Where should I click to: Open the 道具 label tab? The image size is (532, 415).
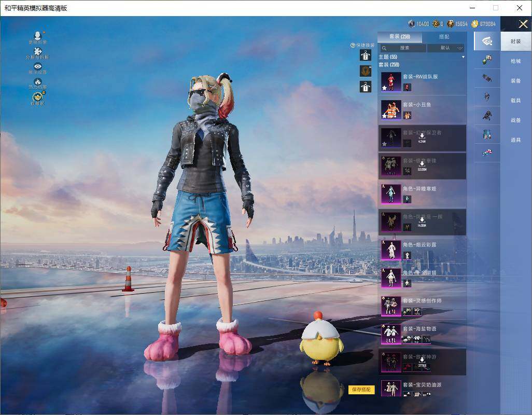(x=516, y=140)
